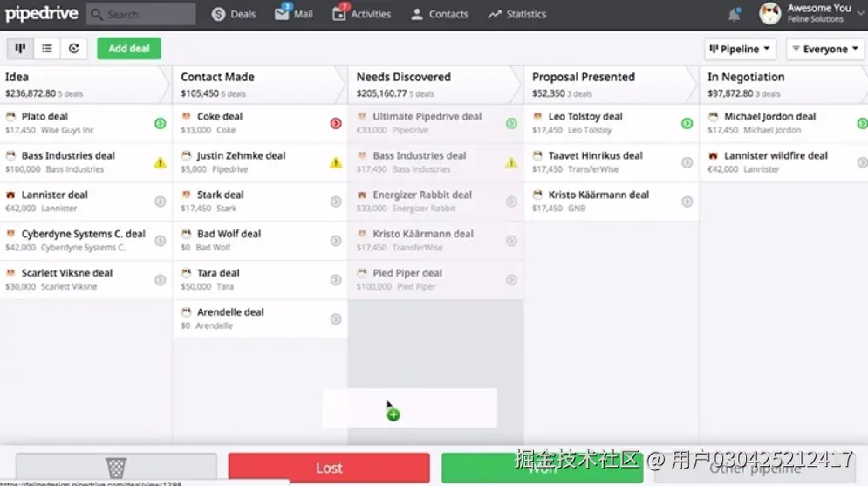Click Kristo Käärmann GNB deal activity icon
The image size is (868, 486).
687,202
